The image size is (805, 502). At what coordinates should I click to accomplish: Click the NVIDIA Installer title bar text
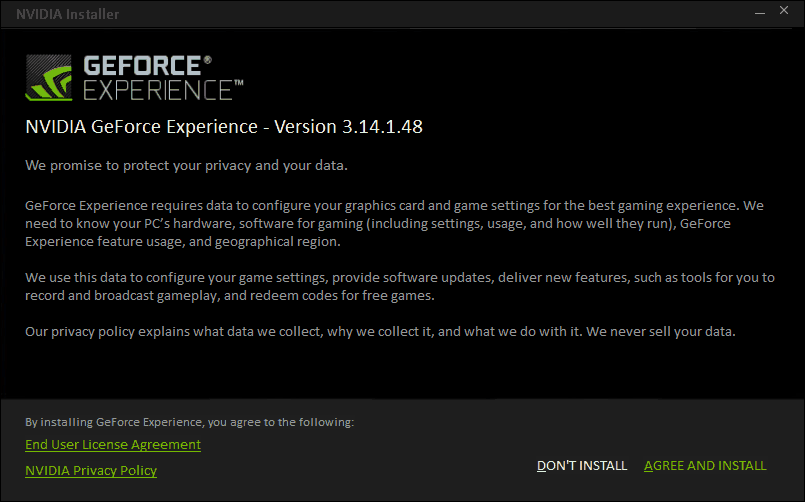(x=67, y=14)
